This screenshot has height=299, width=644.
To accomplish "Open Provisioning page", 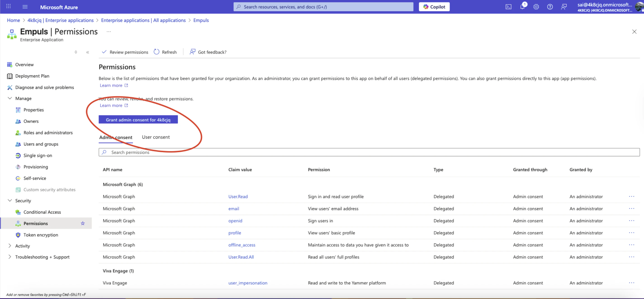I will [36, 167].
